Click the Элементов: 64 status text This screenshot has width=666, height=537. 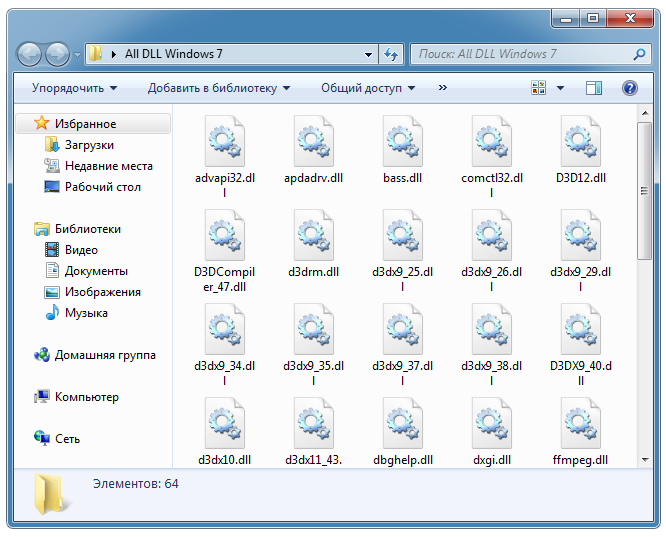[136, 484]
